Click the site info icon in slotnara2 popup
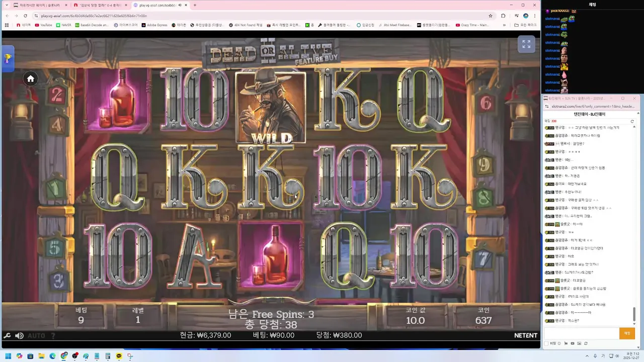 click(x=547, y=106)
